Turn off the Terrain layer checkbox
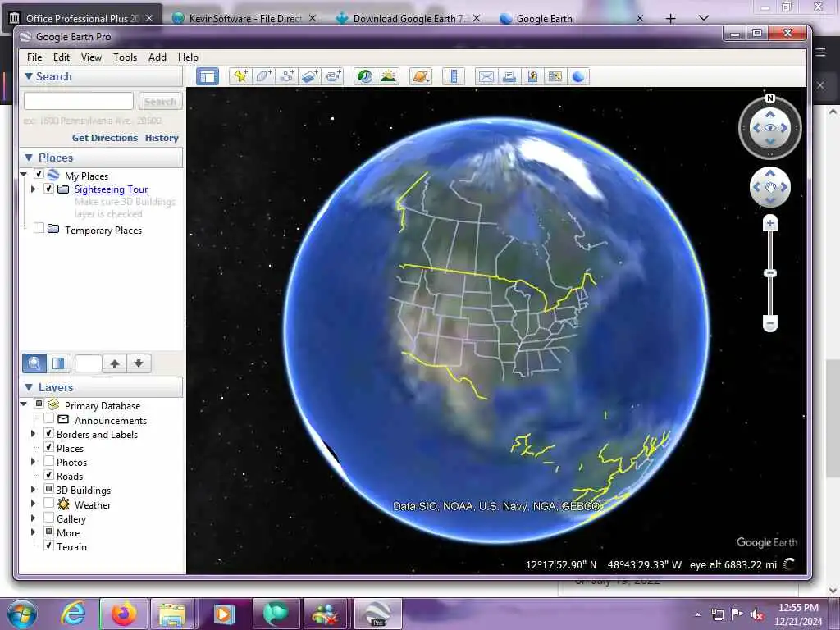 coord(48,546)
